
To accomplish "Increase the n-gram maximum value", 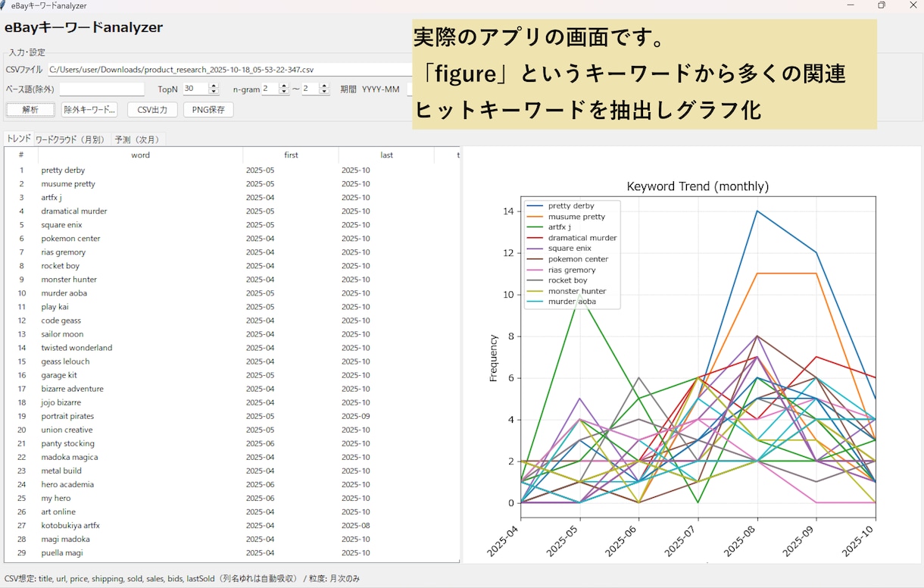I will point(324,86).
